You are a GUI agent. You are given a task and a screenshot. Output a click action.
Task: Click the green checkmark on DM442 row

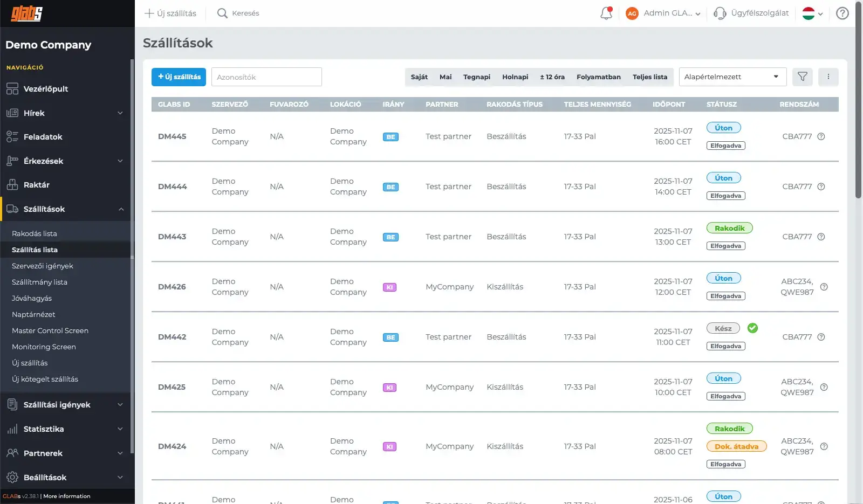coord(752,328)
